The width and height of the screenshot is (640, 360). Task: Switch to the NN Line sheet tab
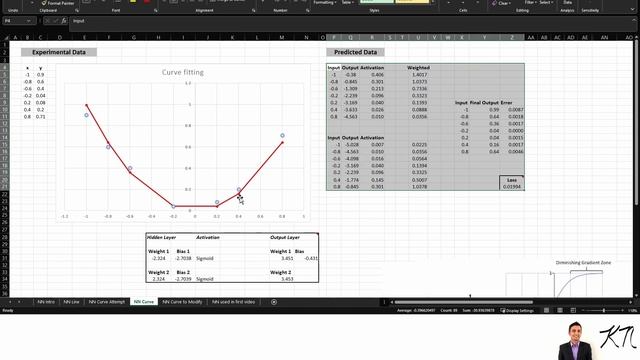click(71, 302)
